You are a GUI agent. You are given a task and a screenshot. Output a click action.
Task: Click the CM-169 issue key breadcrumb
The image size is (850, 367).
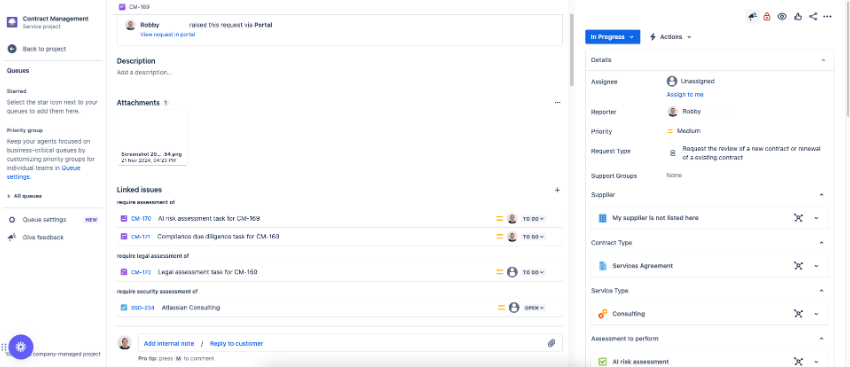(139, 7)
